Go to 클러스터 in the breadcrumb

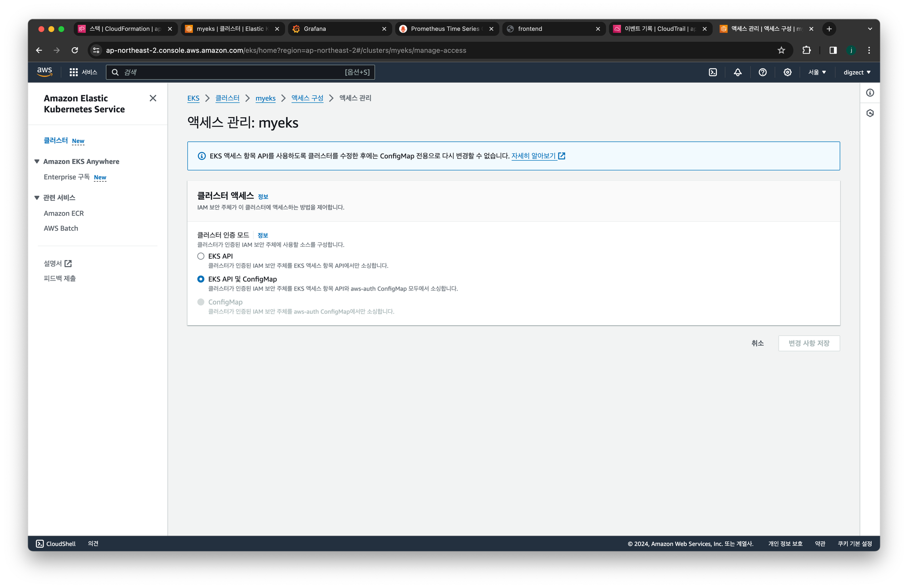[227, 98]
